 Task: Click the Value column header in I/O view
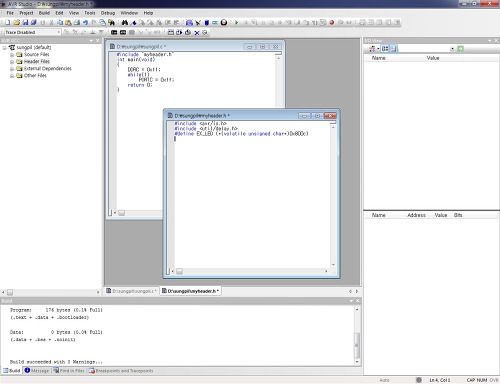[x=433, y=58]
